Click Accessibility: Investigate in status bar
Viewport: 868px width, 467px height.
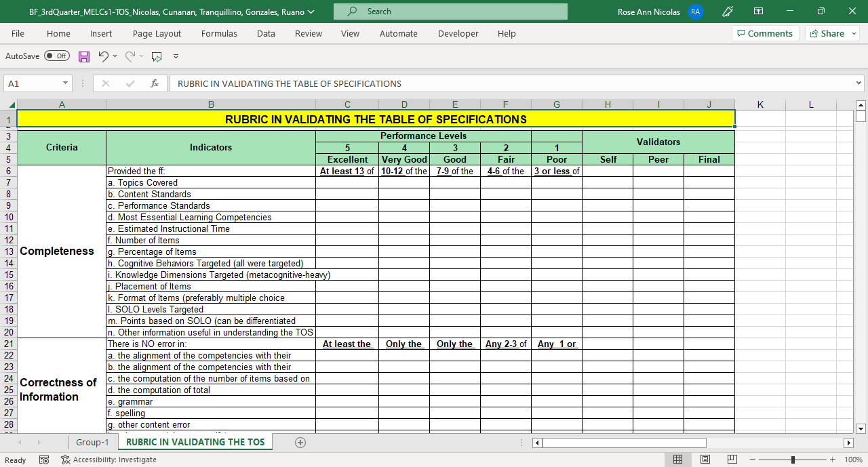click(108, 460)
